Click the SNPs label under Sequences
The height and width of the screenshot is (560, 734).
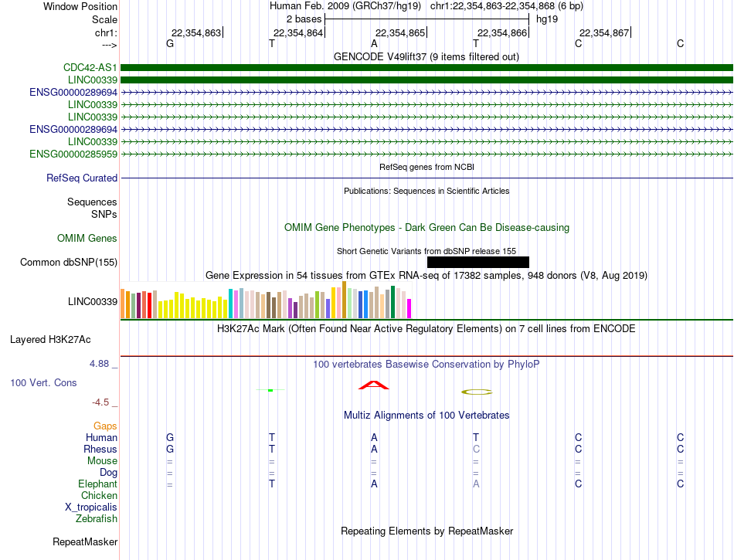coord(104,214)
